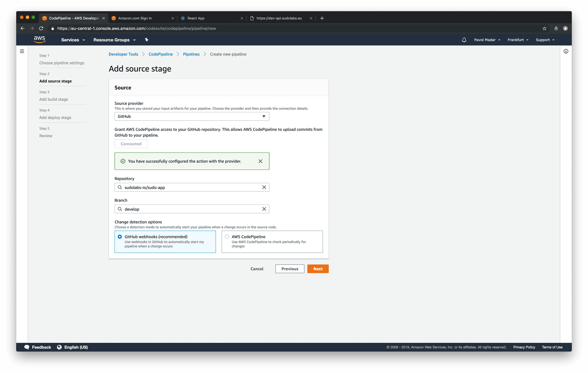
Task: Open the Terms of Use link
Action: click(552, 347)
